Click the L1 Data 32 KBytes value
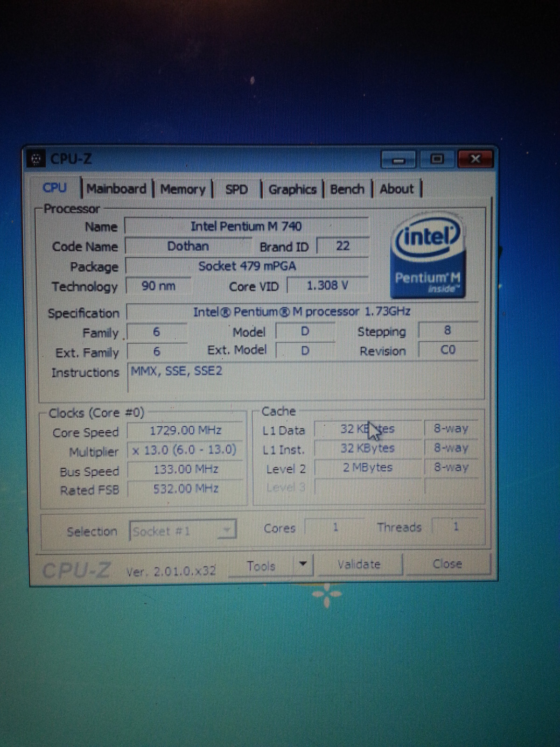560x747 pixels. [368, 429]
